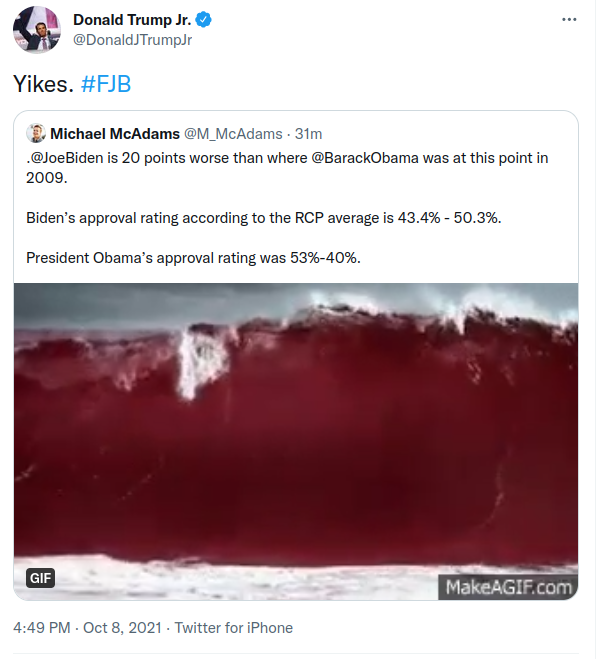
Task: Click the Donald Trump Jr. display name
Action: point(132,20)
